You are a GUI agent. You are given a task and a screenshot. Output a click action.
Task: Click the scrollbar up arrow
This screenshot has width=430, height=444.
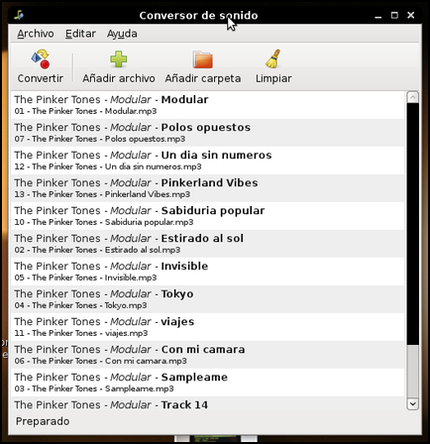click(x=413, y=97)
